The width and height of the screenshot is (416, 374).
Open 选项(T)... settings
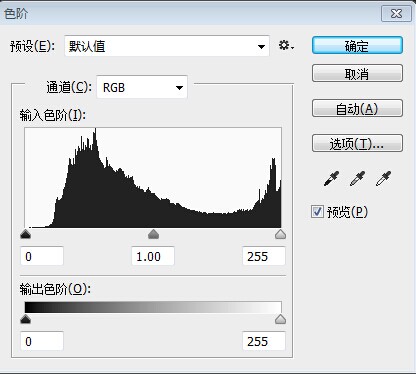coord(357,143)
